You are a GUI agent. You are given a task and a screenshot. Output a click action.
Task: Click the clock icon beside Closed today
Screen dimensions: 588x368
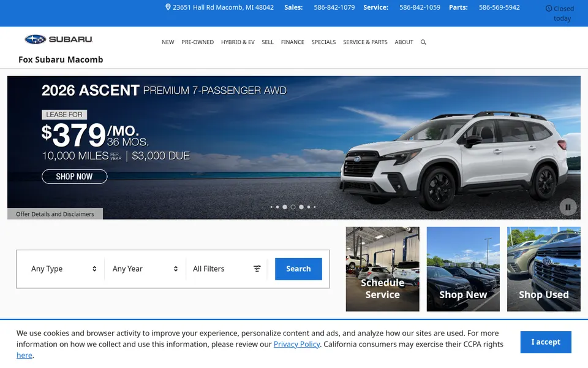click(549, 8)
